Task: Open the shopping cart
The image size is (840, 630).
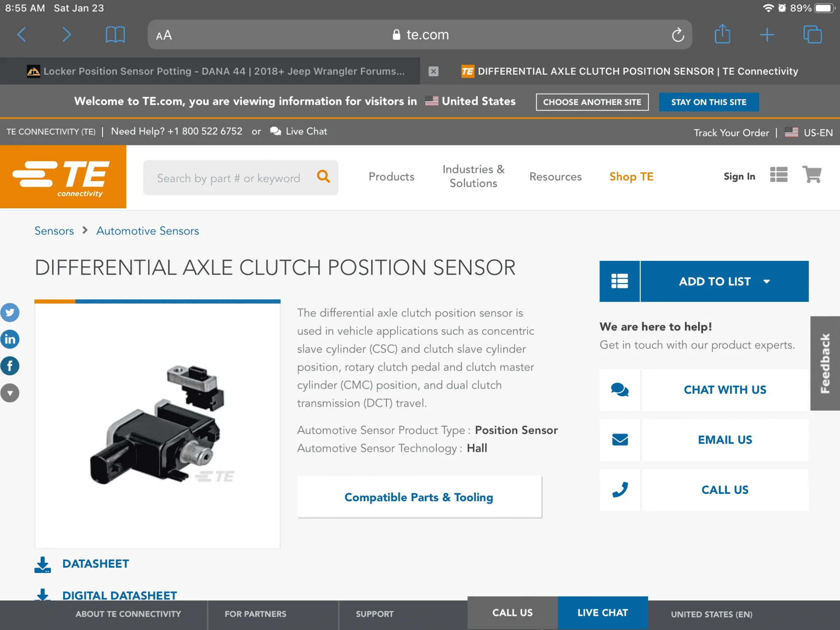Action: [812, 175]
